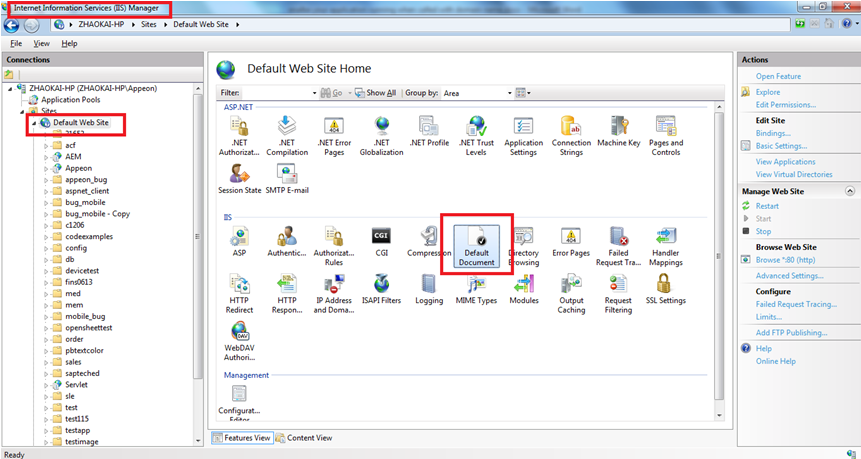Open .NET Globalization feature
Image resolution: width=861 pixels, height=459 pixels.
[382, 136]
